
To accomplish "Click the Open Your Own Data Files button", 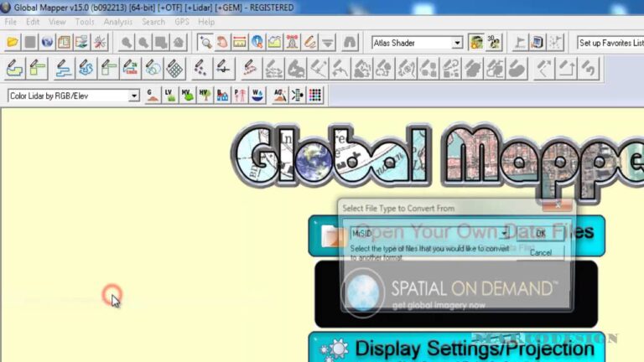I will [x=456, y=235].
